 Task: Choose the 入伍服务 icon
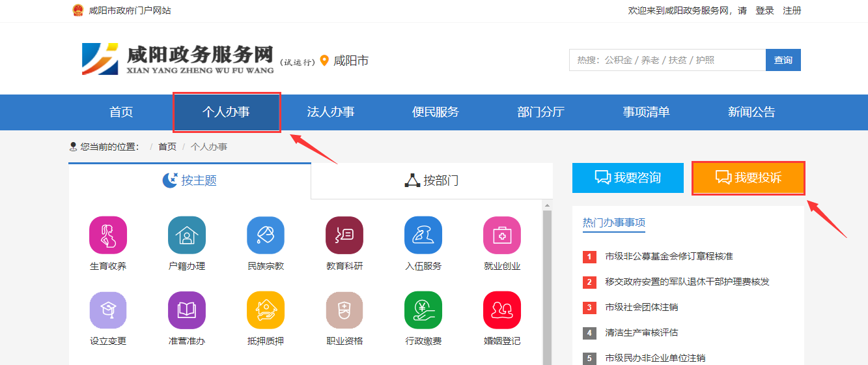click(x=423, y=235)
